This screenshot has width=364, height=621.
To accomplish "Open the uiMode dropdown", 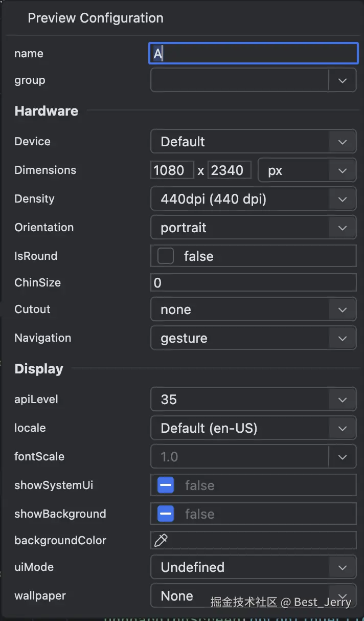I will click(x=343, y=567).
